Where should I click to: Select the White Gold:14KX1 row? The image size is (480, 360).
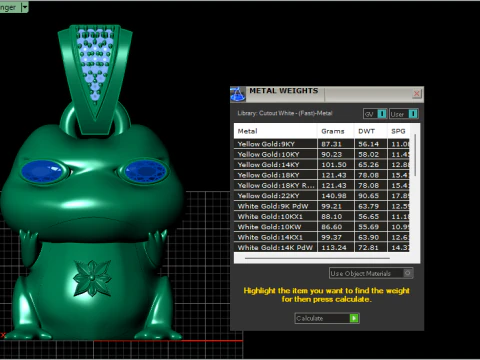(322, 237)
